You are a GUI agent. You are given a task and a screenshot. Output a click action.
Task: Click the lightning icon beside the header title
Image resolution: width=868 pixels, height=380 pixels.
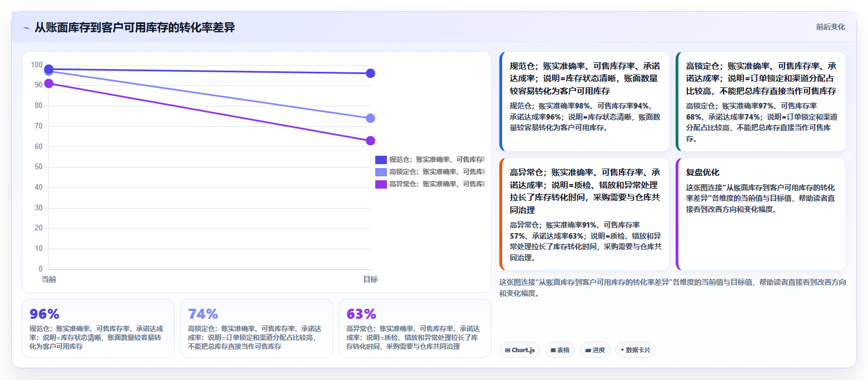[26, 28]
